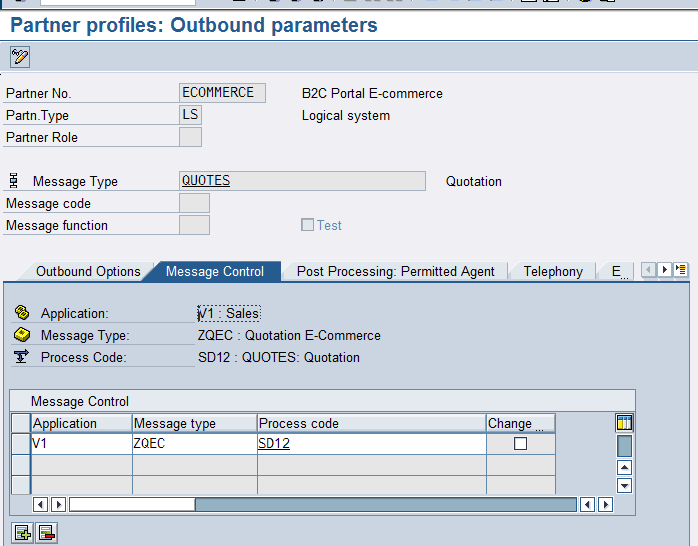The width and height of the screenshot is (698, 546).
Task: Open the tab list menu button
Action: 681,270
